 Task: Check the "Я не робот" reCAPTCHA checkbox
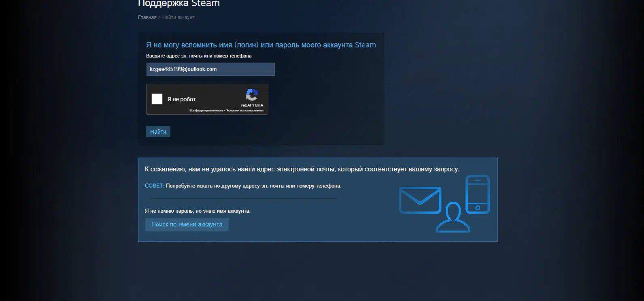[x=157, y=99]
